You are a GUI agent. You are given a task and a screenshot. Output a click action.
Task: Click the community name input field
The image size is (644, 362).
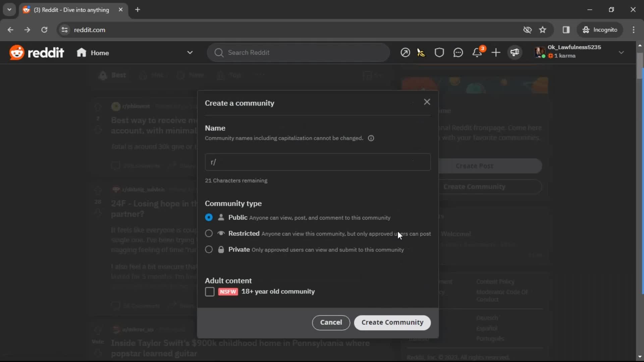(318, 162)
